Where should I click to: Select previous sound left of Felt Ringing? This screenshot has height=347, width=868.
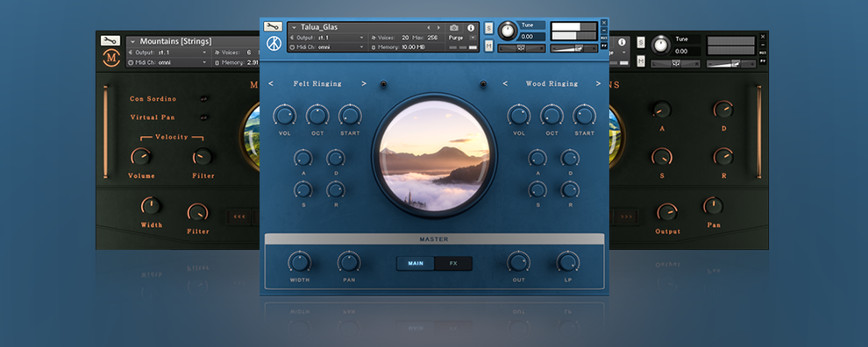[x=271, y=84]
